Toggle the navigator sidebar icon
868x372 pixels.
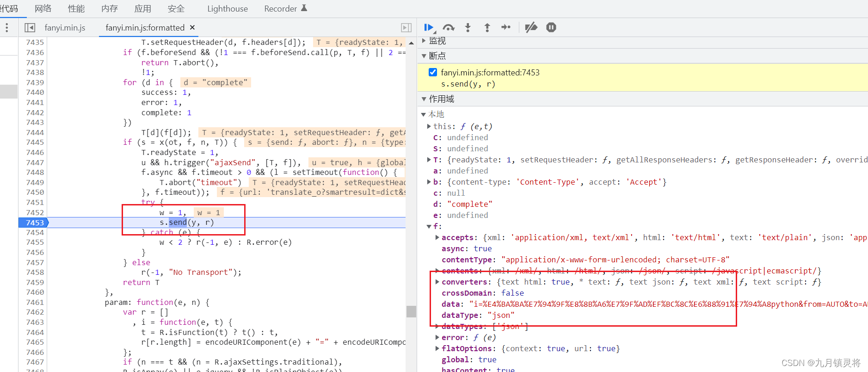[x=30, y=28]
